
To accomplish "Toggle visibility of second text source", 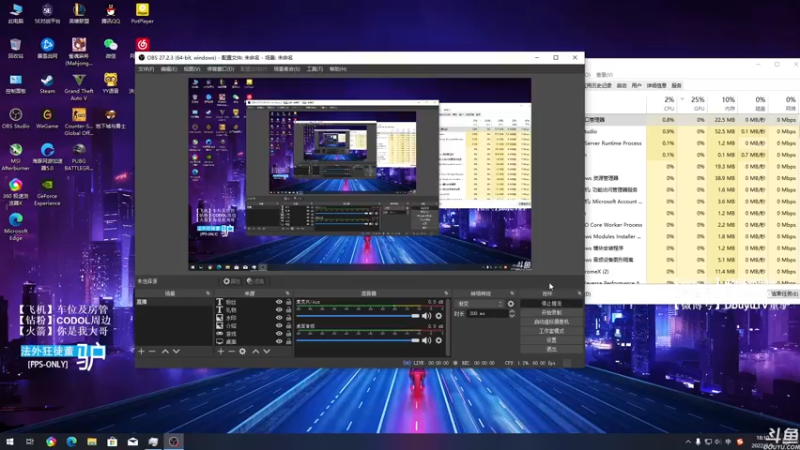I will point(279,310).
